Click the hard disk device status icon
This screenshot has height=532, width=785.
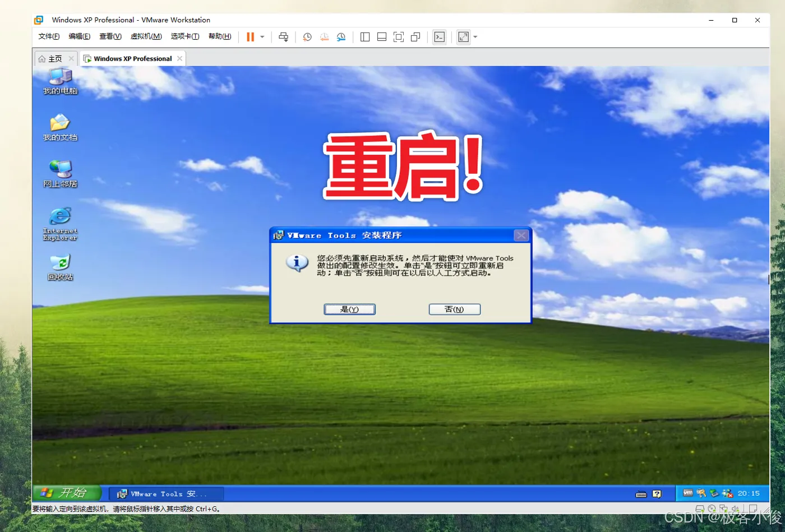[x=700, y=509]
